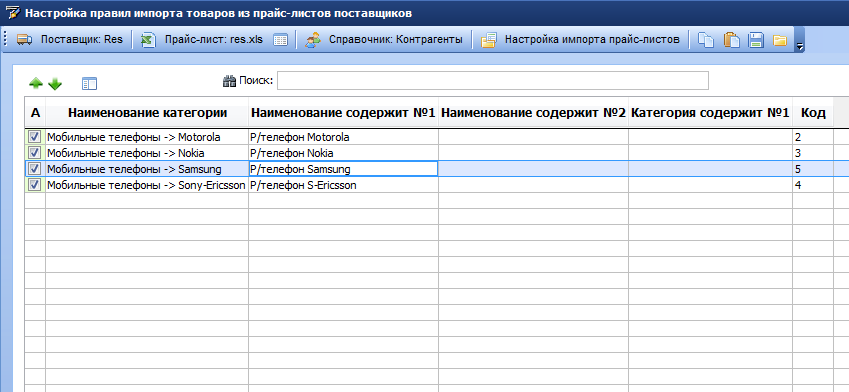Open the Поставщик: Res selector
This screenshot has width=849, height=392.
[x=82, y=40]
